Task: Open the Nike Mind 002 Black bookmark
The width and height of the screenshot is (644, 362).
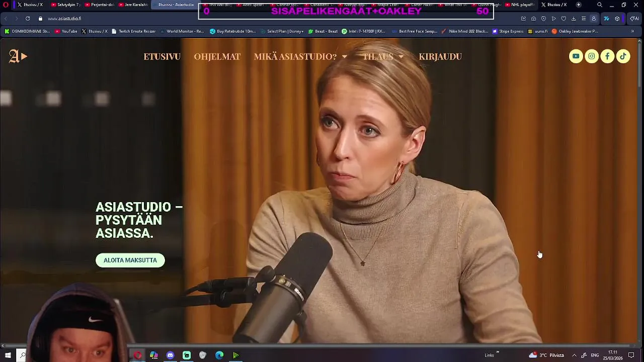Action: tap(465, 31)
